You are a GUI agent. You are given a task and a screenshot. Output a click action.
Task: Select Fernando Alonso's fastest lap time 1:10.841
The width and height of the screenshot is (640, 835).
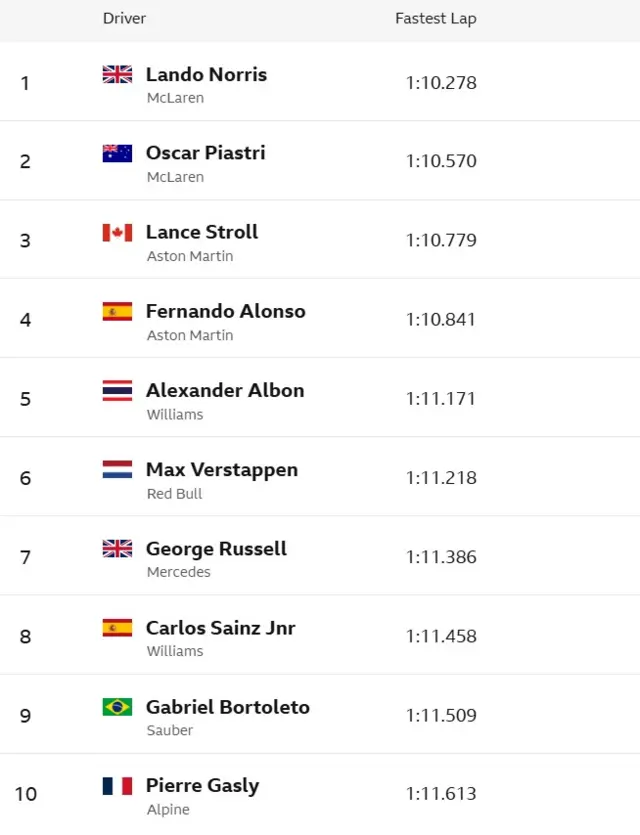(x=441, y=320)
